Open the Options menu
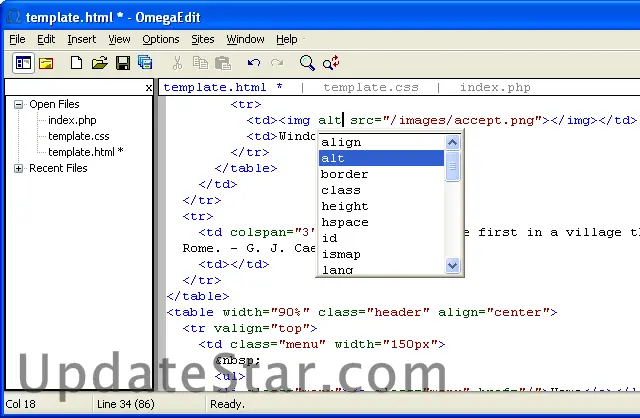This screenshot has width=640, height=418. 160,40
